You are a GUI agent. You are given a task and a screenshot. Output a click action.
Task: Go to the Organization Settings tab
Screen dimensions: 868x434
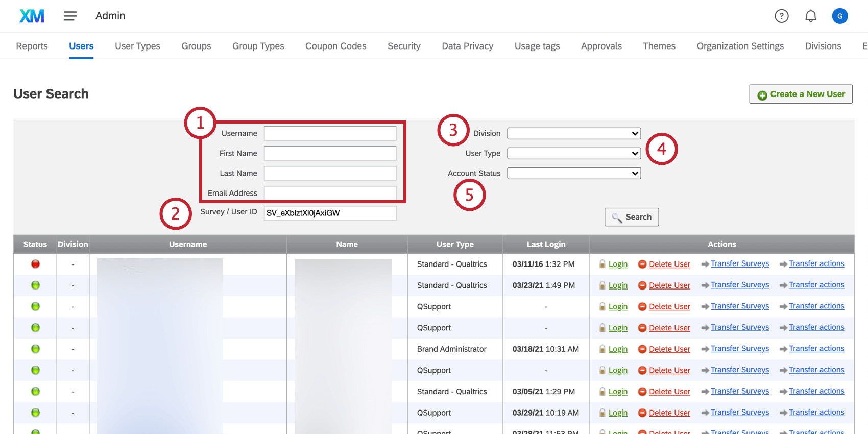[740, 46]
